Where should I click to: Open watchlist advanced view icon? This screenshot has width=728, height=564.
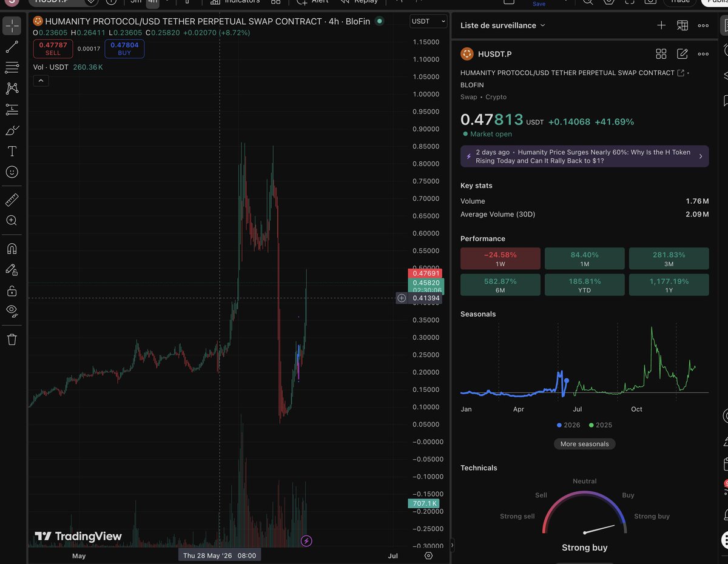coord(682,25)
